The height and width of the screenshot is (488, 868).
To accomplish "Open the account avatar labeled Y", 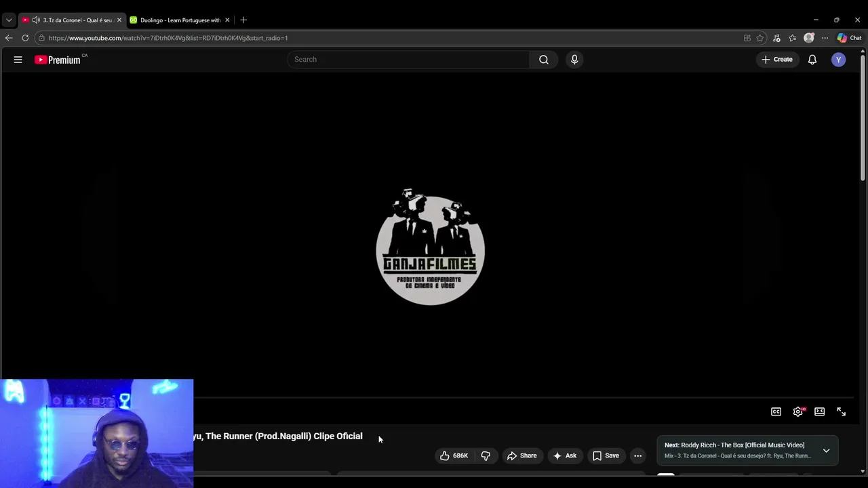I will [x=839, y=60].
